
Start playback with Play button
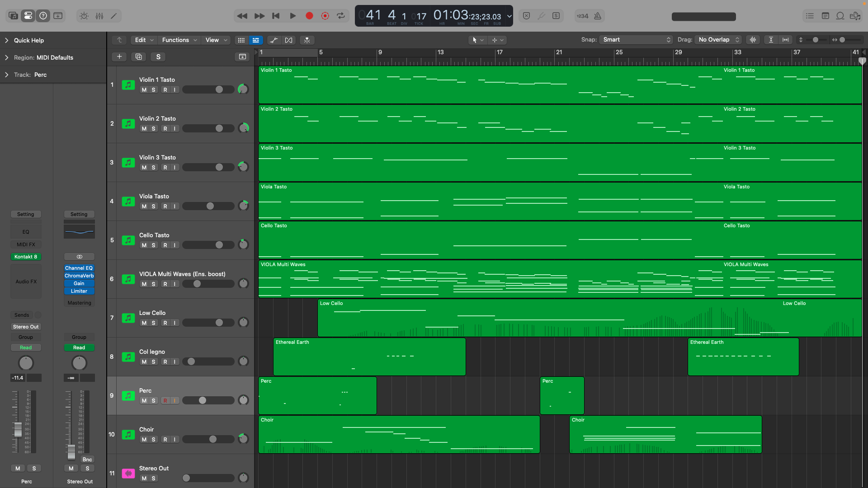pyautogui.click(x=292, y=16)
